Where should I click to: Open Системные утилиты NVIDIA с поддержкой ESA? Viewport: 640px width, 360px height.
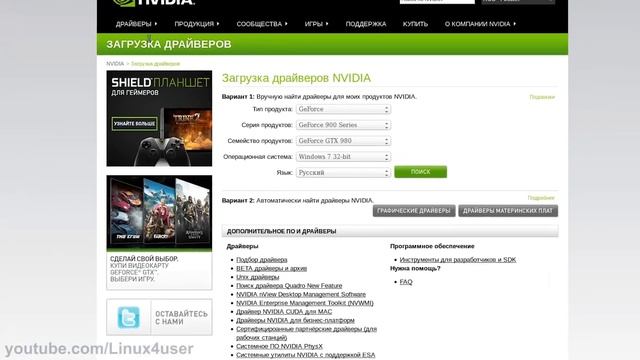[x=305, y=355]
